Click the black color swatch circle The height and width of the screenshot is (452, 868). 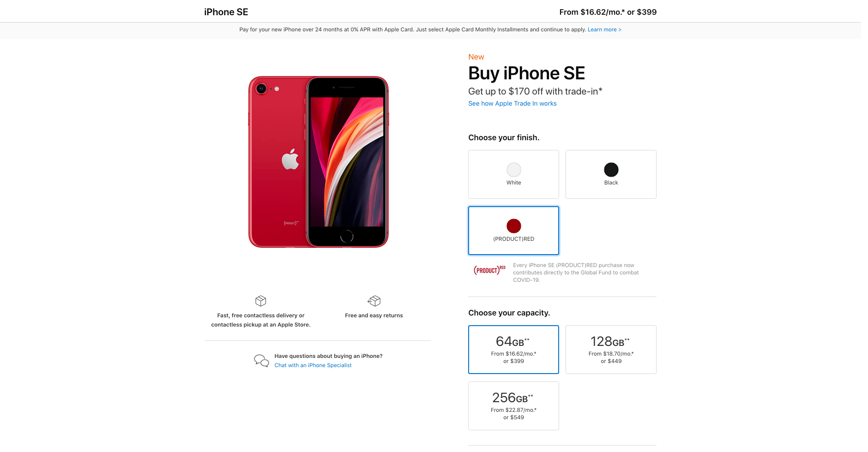coord(610,170)
